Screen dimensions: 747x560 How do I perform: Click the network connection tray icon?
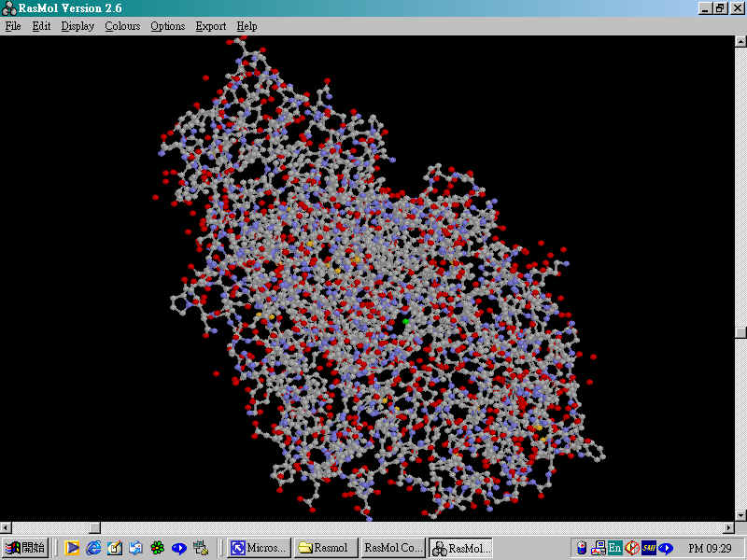point(598,548)
